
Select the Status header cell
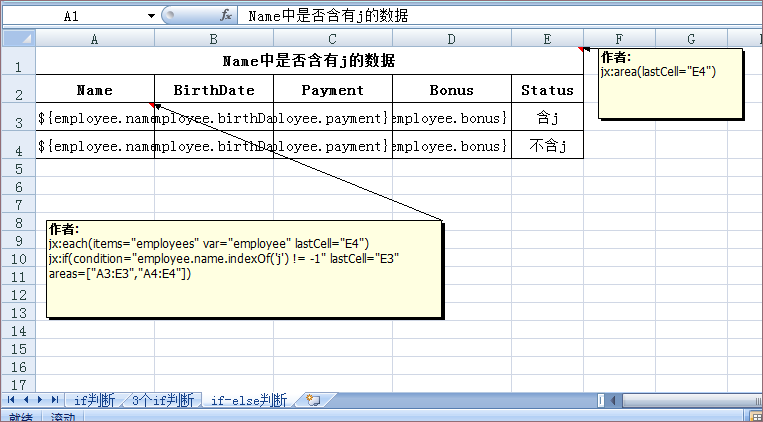pyautogui.click(x=546, y=89)
